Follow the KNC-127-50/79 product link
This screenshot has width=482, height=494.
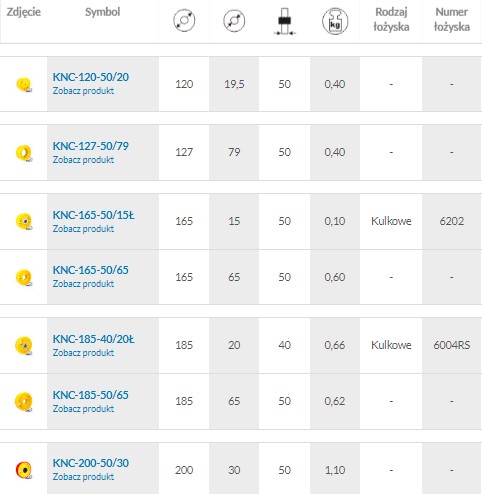tap(91, 146)
